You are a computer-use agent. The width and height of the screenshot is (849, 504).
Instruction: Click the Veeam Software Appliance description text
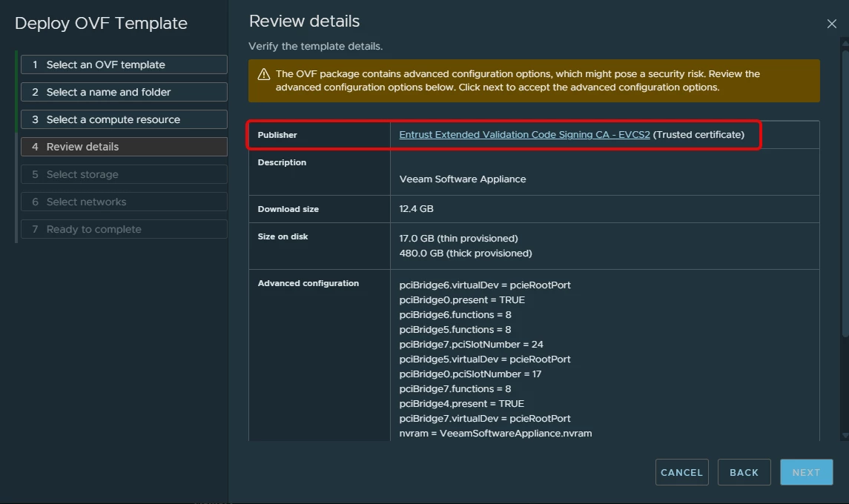[463, 179]
